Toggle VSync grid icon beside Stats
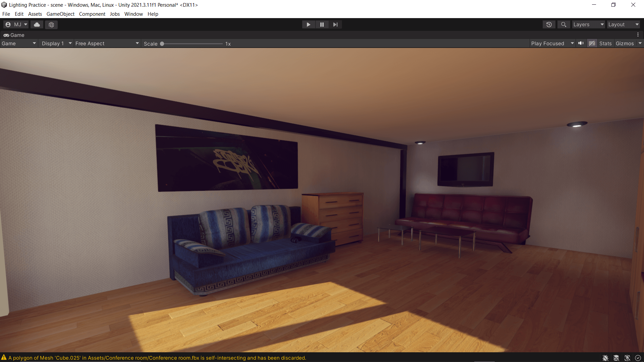 point(592,43)
